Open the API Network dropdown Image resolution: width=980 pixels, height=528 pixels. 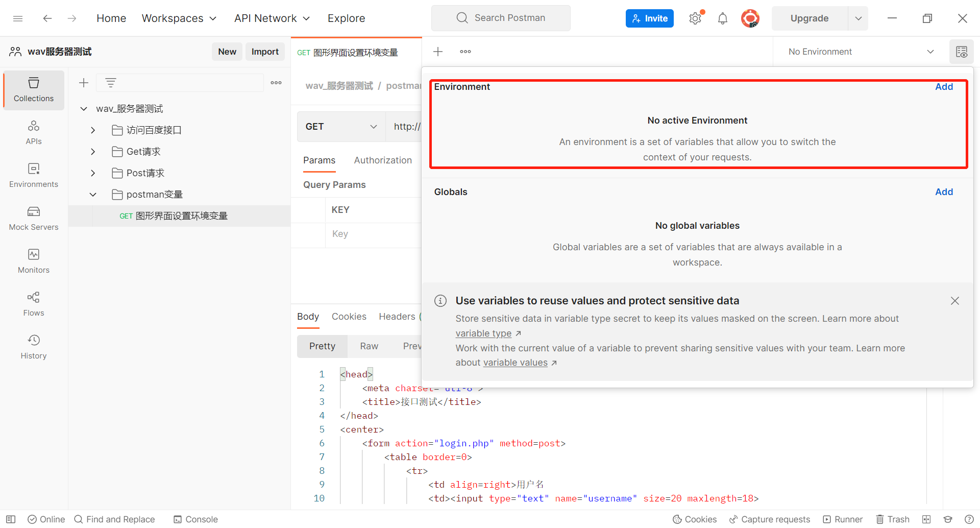pos(272,18)
